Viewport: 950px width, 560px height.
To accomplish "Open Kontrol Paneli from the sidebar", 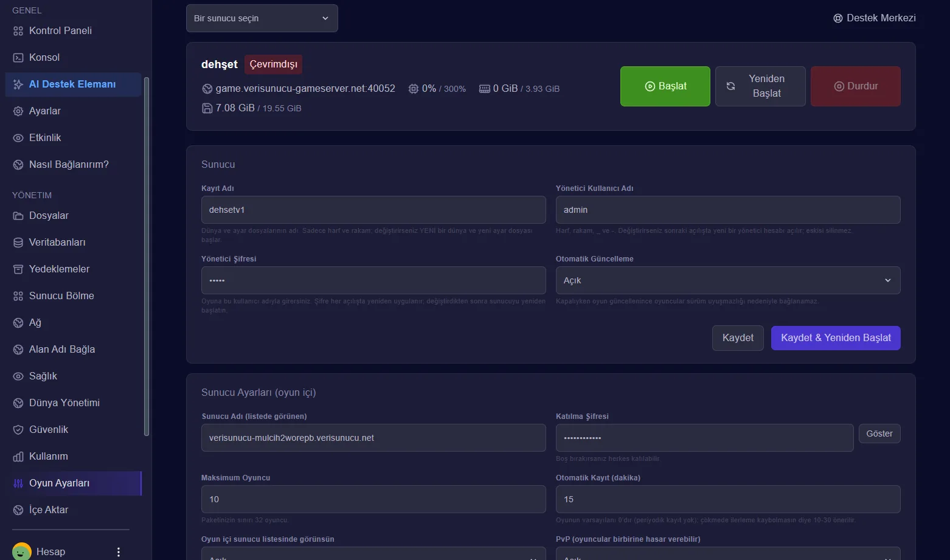I will coord(73,30).
